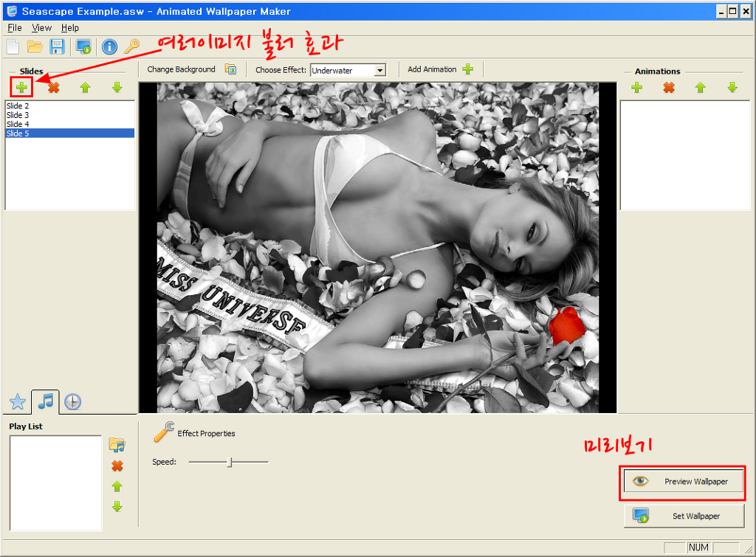Screen dimensions: 756x557
Task: Move slide down with green arrow
Action: (x=117, y=87)
